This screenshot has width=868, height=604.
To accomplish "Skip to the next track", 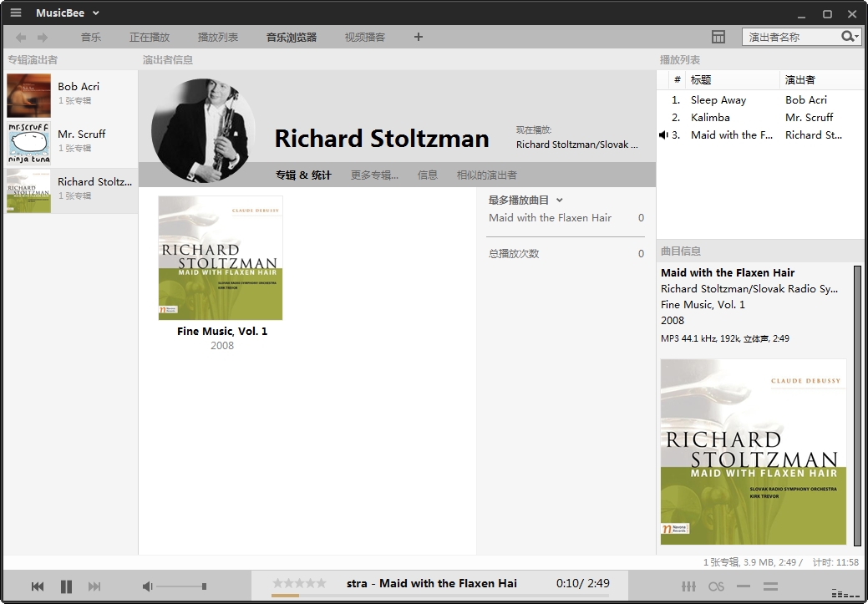I will 94,586.
